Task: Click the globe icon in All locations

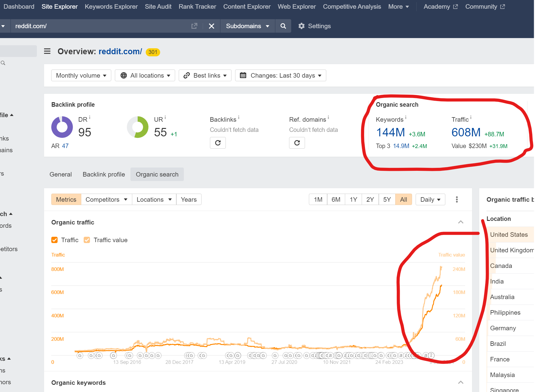Action: [124, 76]
